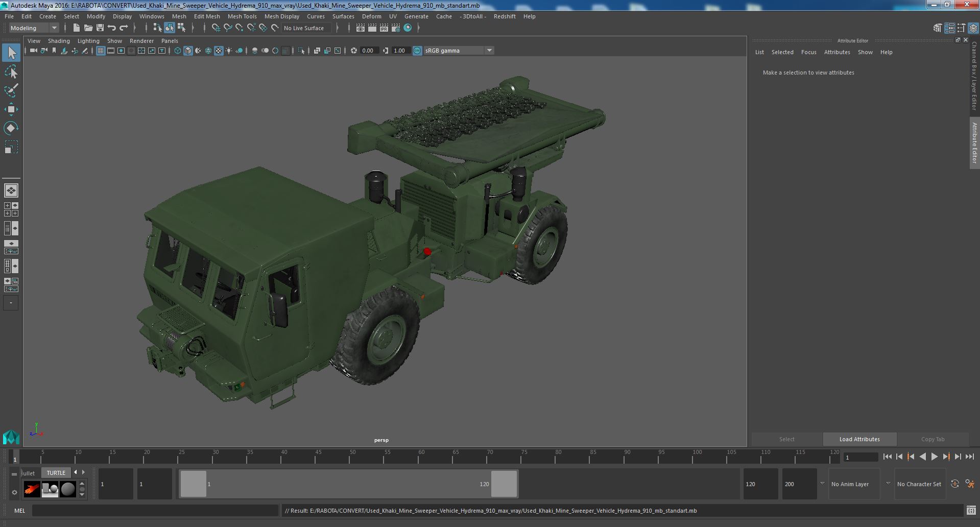Screen dimensions: 980x527
Task: Show the Modeling Toolkit sidebar icon
Action: coord(937,28)
